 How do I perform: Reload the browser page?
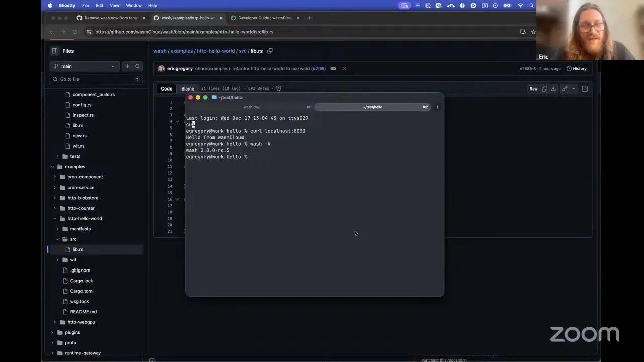74,32
